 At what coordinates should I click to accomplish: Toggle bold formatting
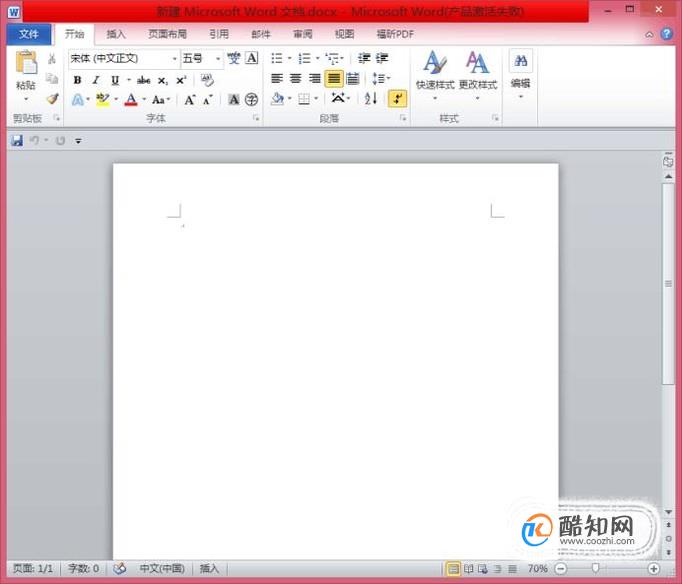[x=77, y=80]
